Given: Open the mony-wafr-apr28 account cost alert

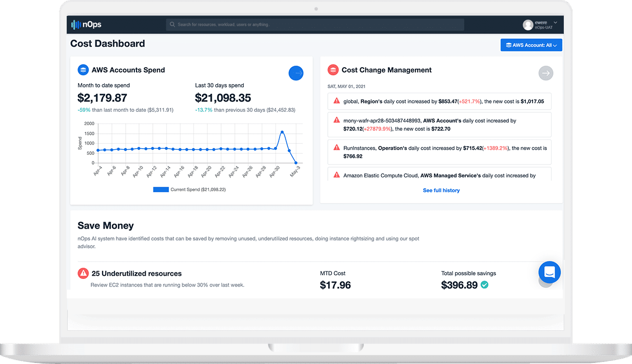Looking at the screenshot, I should pyautogui.click(x=439, y=125).
